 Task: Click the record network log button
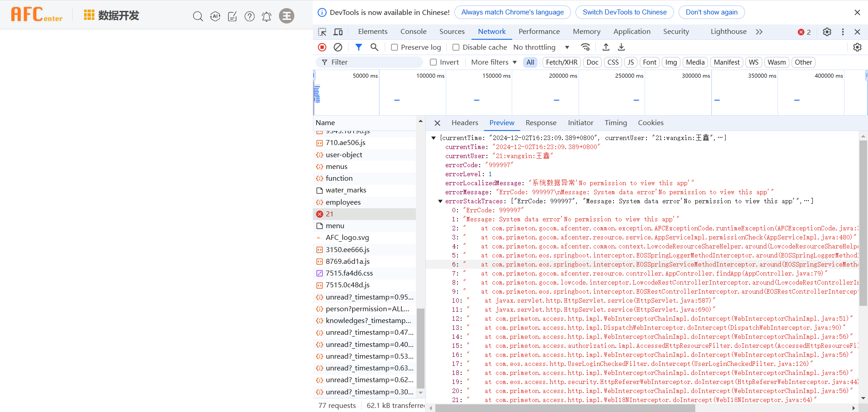(322, 47)
